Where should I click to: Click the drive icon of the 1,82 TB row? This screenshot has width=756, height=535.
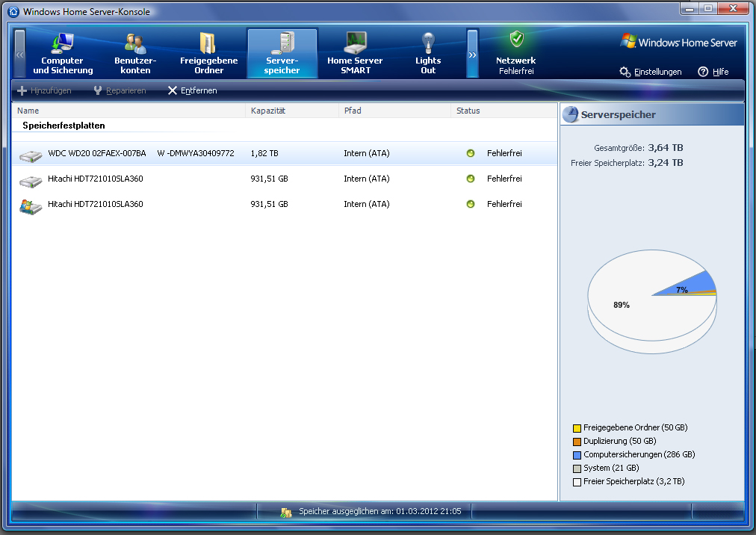(31, 155)
